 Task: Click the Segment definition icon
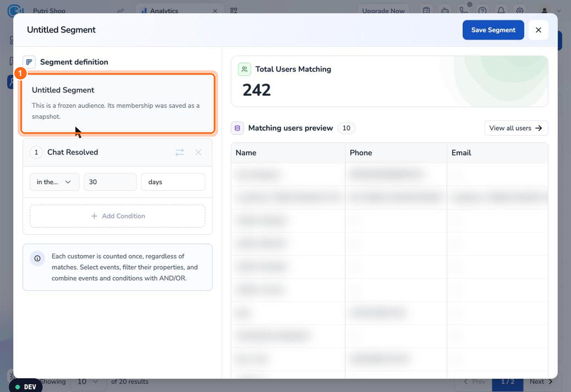click(29, 62)
